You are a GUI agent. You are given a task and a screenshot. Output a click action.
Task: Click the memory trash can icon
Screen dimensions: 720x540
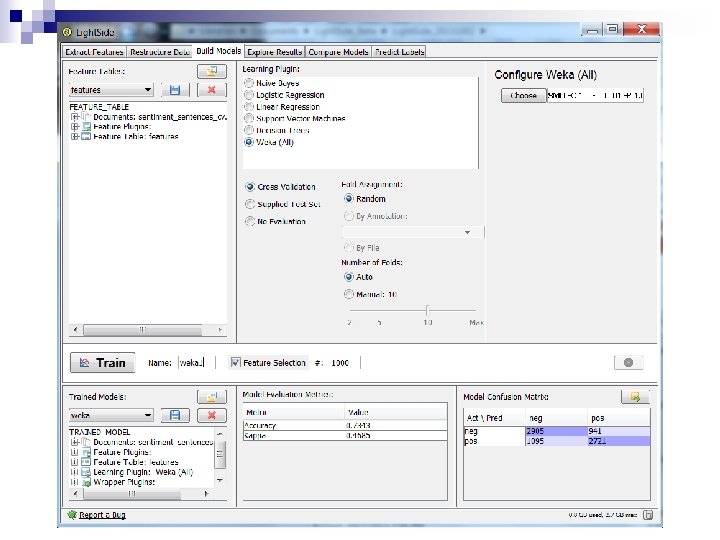(x=648, y=515)
